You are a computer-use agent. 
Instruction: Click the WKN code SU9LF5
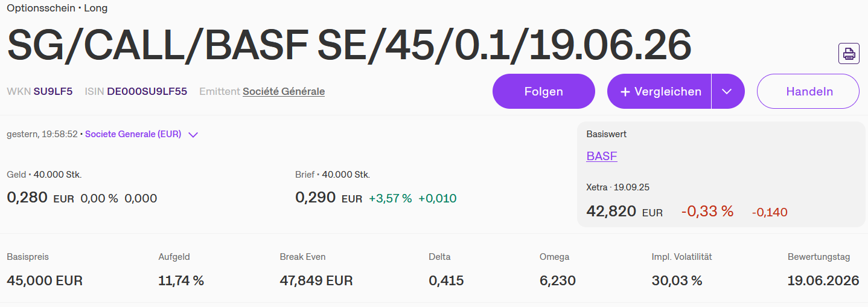(53, 92)
